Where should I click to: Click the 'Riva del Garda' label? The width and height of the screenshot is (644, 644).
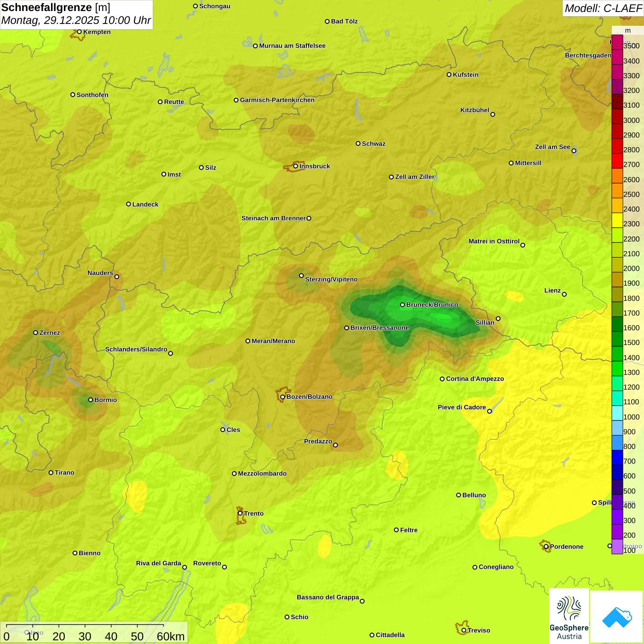point(159,563)
